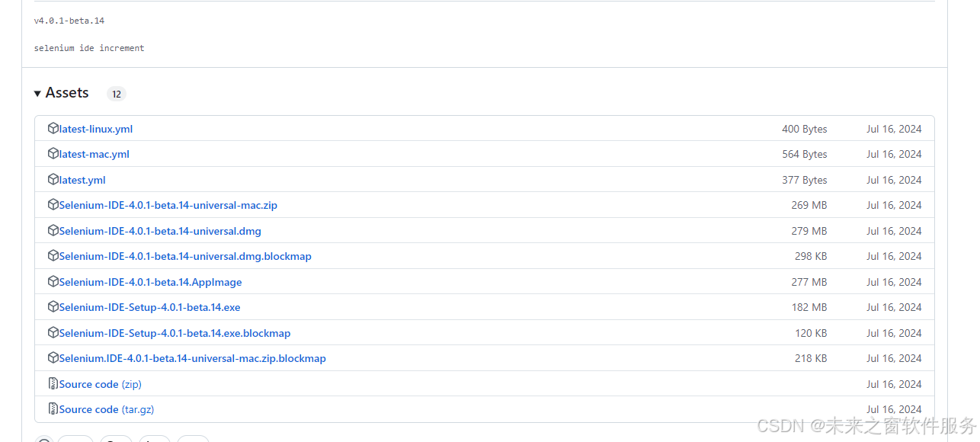Click zip file icon beside Source code (zip)
The image size is (980, 442).
tap(53, 383)
